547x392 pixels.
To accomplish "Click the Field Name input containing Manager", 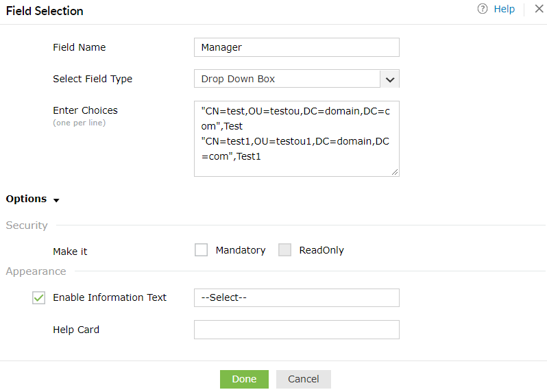I will (296, 47).
